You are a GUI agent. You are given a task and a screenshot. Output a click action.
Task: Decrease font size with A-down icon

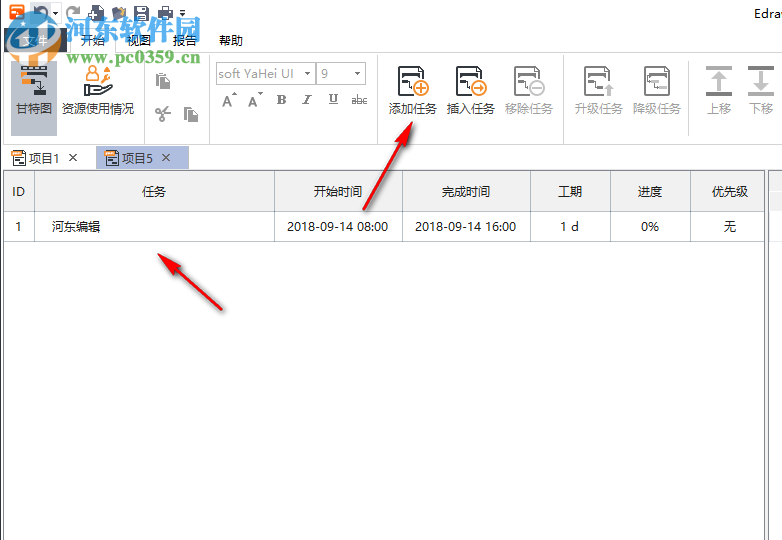(255, 100)
